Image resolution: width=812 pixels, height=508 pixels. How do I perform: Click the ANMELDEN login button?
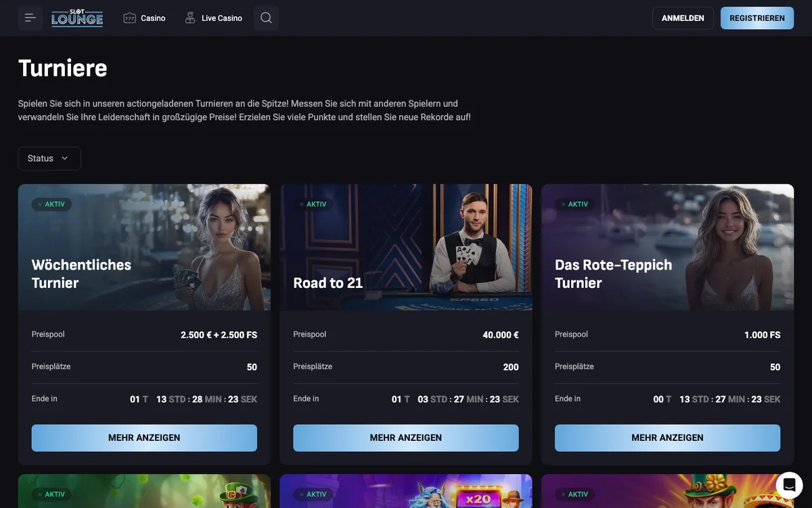[683, 18]
